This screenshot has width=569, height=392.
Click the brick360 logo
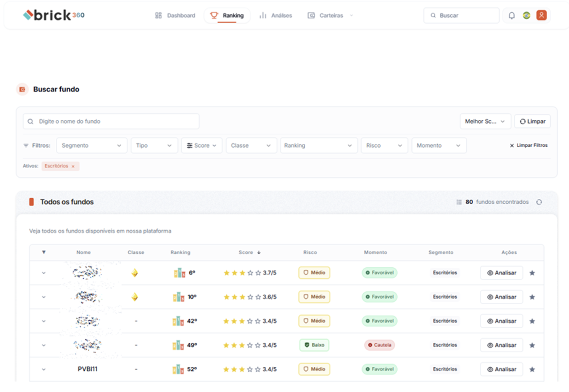tap(54, 15)
